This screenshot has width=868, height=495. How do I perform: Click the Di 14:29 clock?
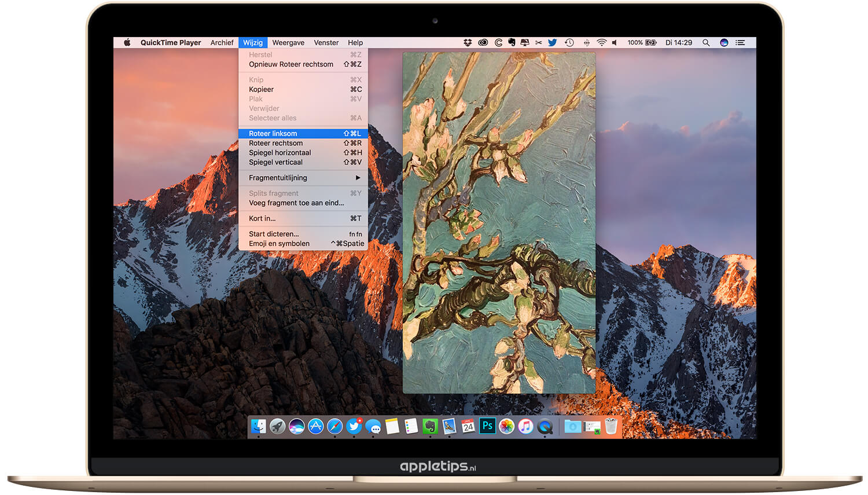point(679,42)
